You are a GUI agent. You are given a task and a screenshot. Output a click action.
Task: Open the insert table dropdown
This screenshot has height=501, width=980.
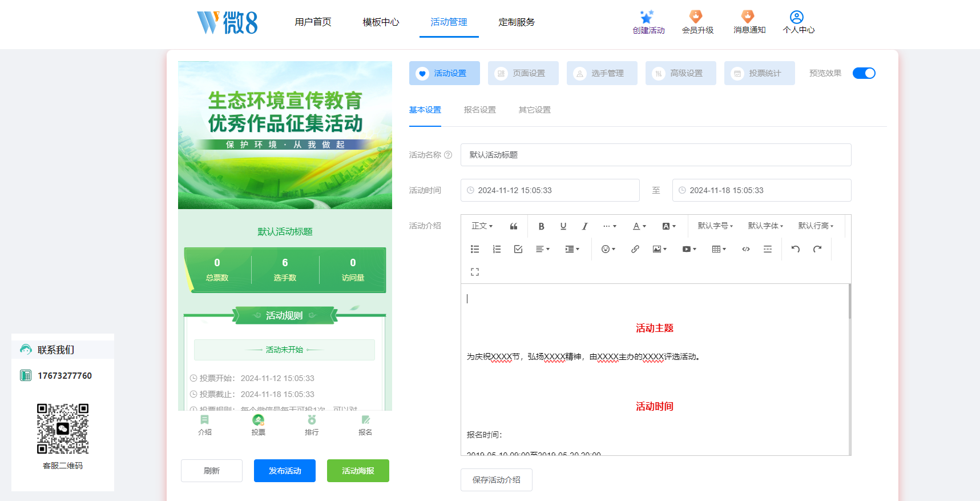[x=719, y=249]
